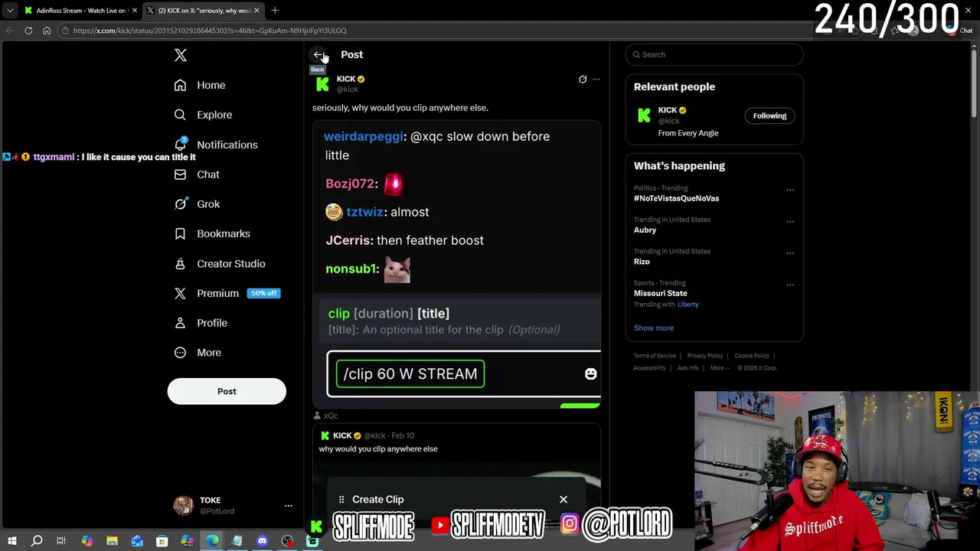Viewport: 980px width, 551px height.
Task: Open Terms of Service link
Action: pyautogui.click(x=655, y=356)
